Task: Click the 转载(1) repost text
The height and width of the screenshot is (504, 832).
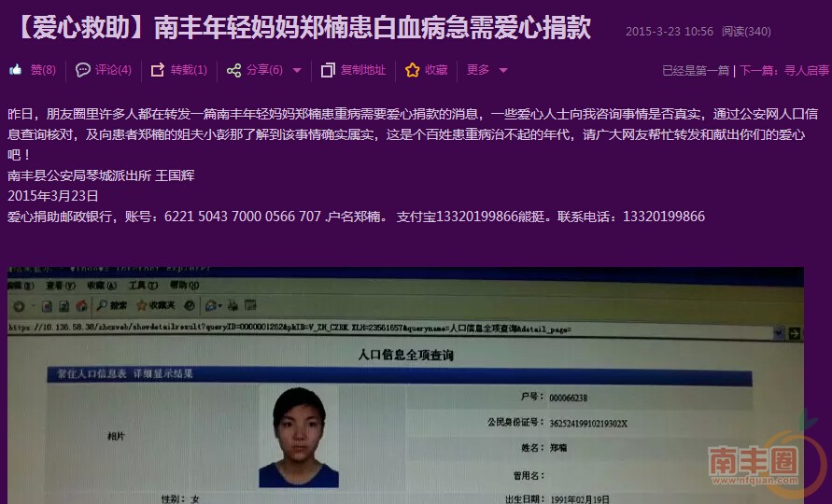Action: pos(189,70)
